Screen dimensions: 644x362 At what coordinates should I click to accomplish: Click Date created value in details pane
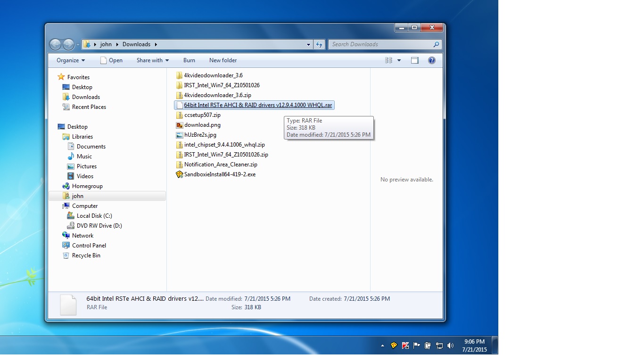(367, 299)
